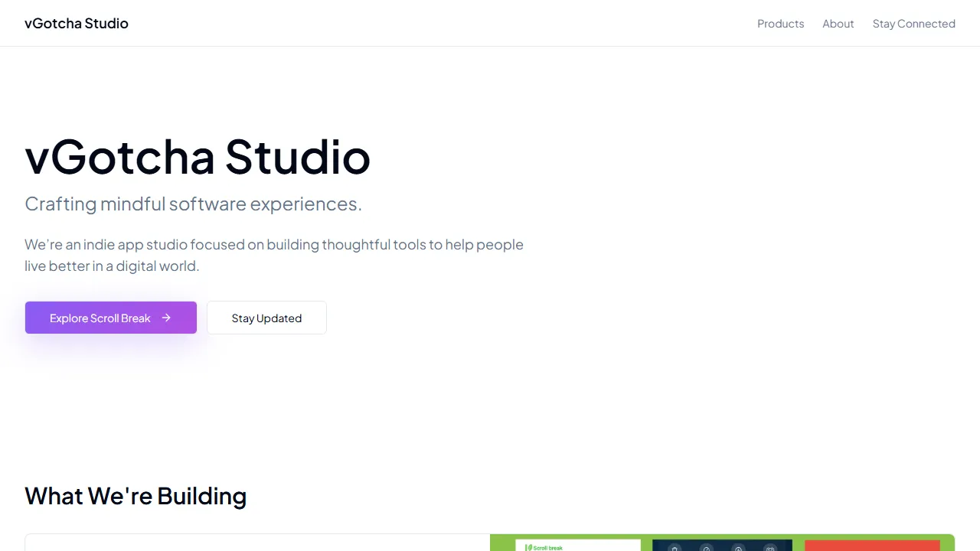
Task: Select the rightmost icon in the preview toolbar
Action: pos(769,548)
